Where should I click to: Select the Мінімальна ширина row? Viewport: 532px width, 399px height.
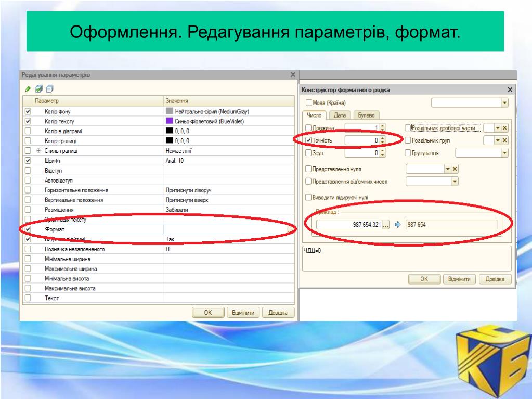[x=159, y=259]
